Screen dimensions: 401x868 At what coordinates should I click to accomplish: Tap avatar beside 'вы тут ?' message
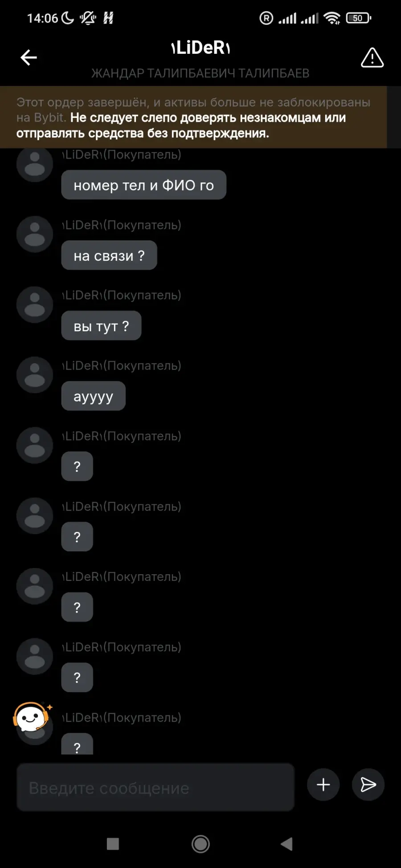[35, 304]
